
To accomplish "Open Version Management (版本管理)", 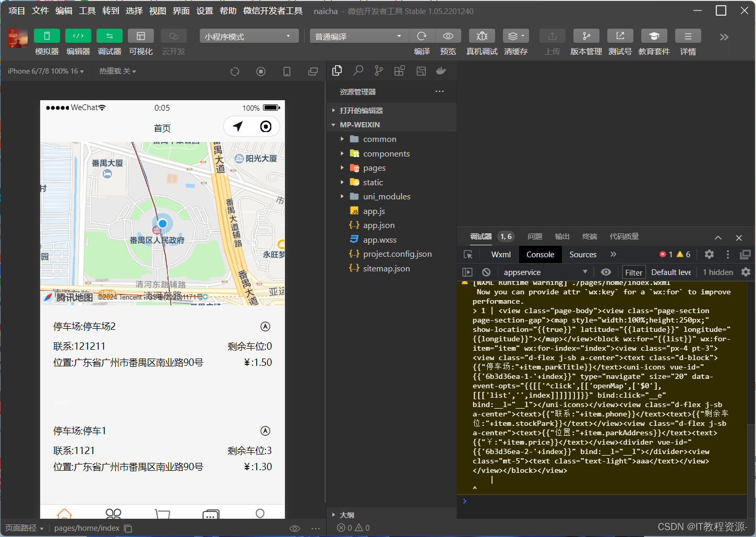I will (x=586, y=36).
